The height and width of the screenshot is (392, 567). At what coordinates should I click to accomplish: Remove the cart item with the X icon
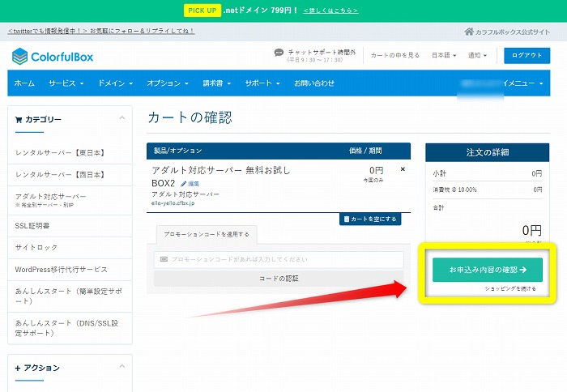[x=403, y=169]
